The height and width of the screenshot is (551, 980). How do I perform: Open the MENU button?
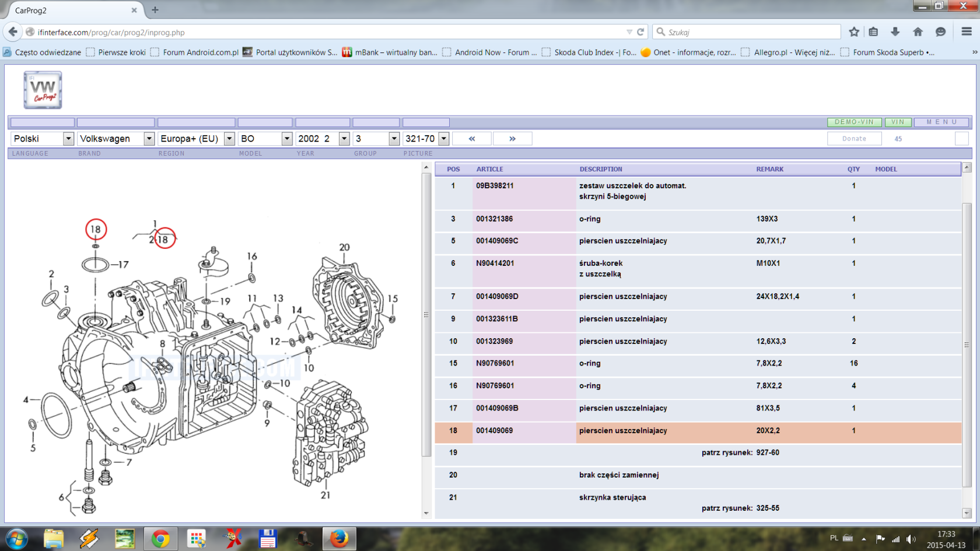pyautogui.click(x=942, y=122)
